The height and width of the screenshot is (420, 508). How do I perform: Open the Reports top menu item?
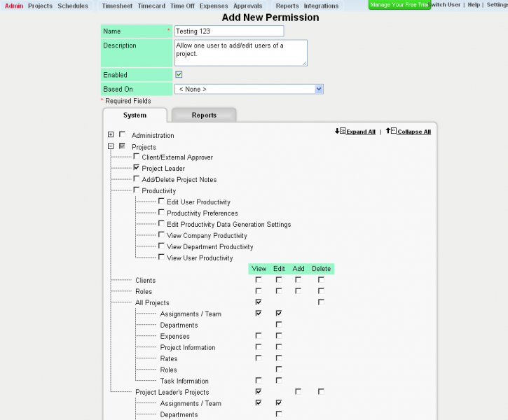pos(287,6)
